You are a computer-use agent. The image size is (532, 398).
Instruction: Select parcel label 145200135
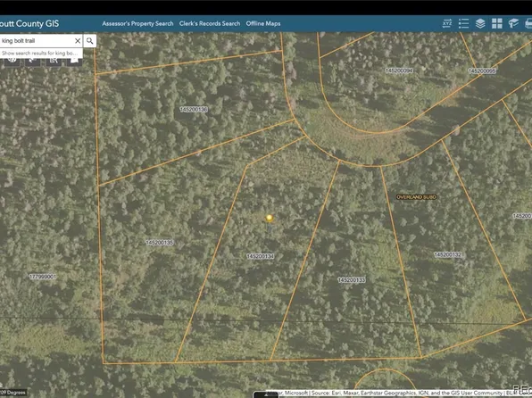coord(160,243)
